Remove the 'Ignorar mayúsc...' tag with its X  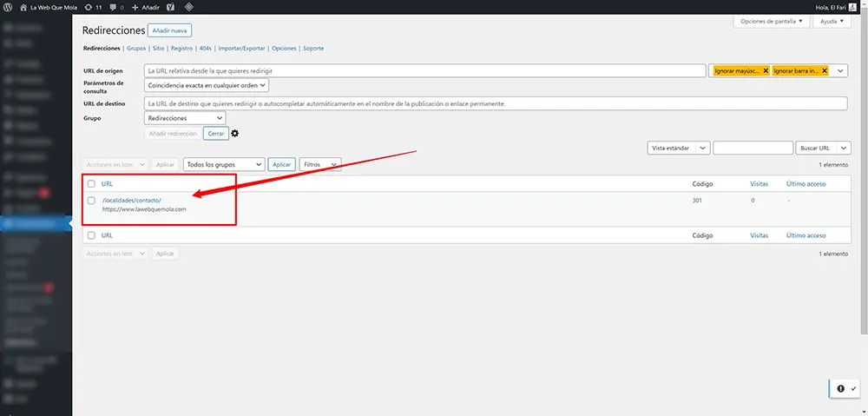(x=765, y=70)
